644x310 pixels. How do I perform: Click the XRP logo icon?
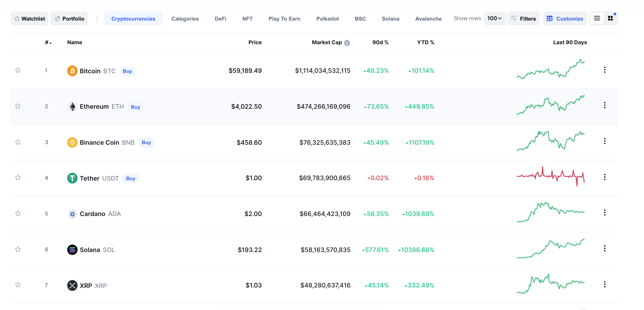[x=72, y=285]
